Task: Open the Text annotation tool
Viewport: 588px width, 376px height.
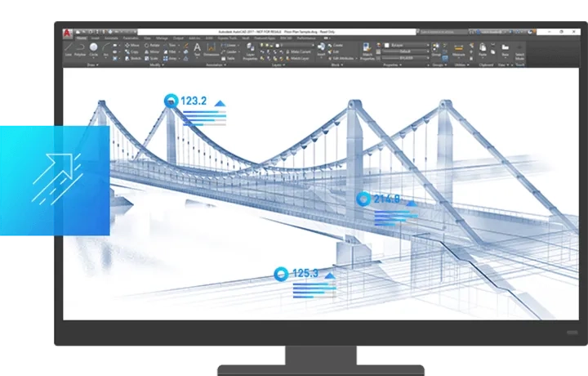Action: (197, 49)
